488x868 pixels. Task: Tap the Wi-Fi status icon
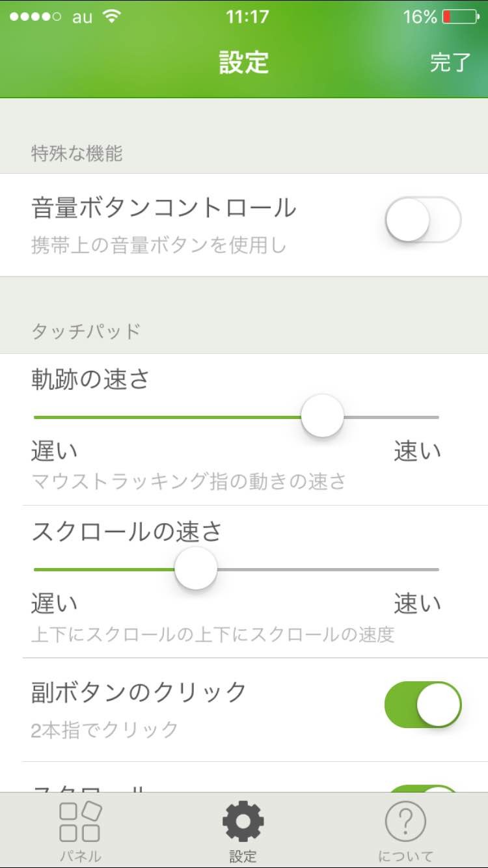coord(113,17)
